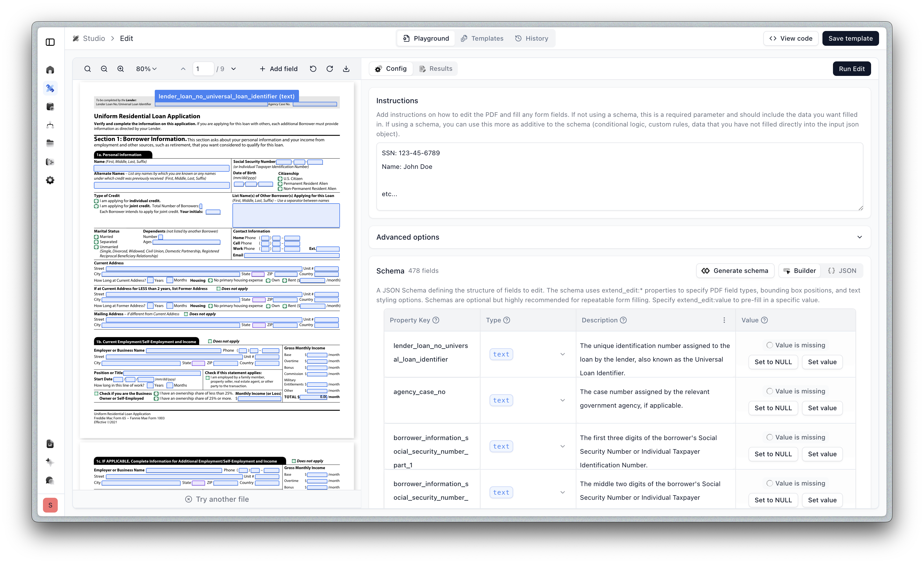Click the search magnifier in PDF toolbar
Screen dimensions: 924x564
(x=87, y=69)
